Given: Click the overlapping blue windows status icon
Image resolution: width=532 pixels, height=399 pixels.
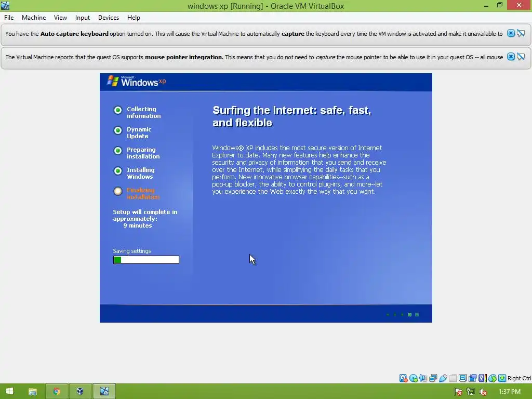Looking at the screenshot, I should (x=472, y=378).
